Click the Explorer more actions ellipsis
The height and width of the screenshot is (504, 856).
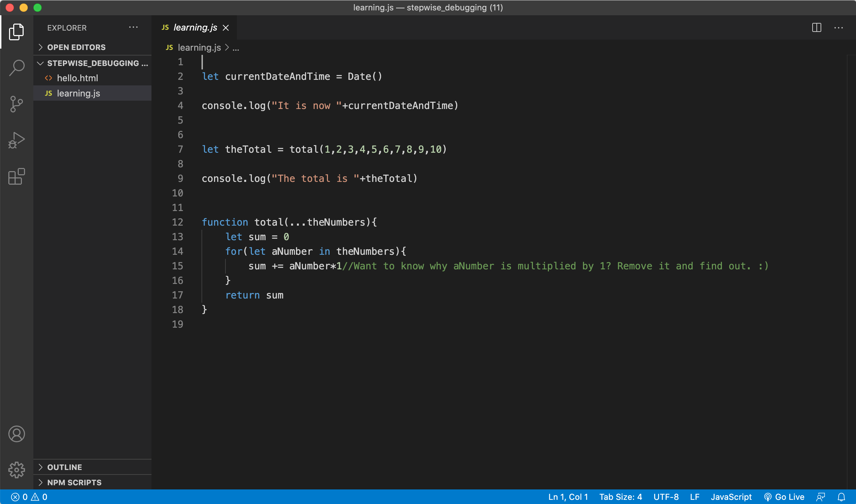133,27
